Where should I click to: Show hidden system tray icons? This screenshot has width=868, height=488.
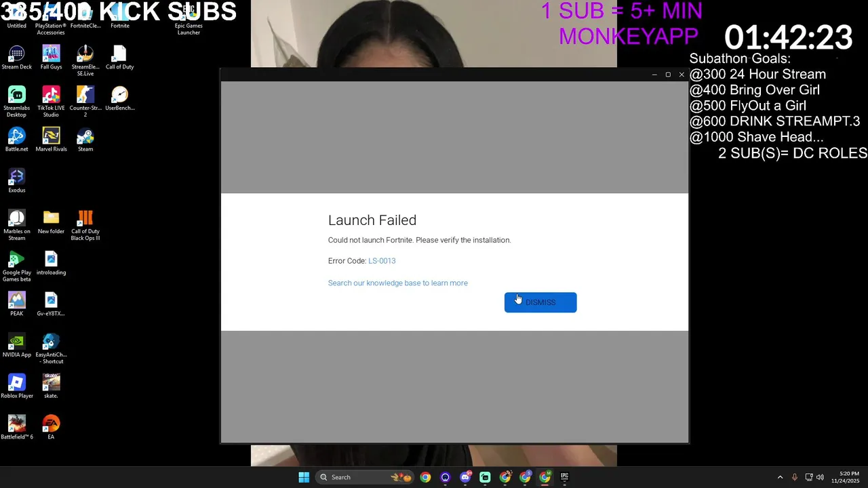(x=780, y=477)
